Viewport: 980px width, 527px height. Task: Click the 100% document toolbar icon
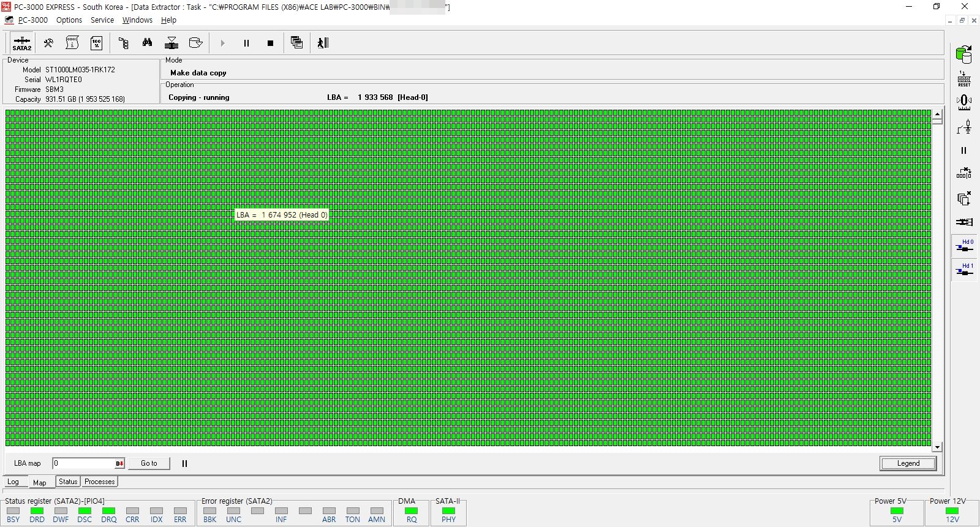tap(96, 43)
